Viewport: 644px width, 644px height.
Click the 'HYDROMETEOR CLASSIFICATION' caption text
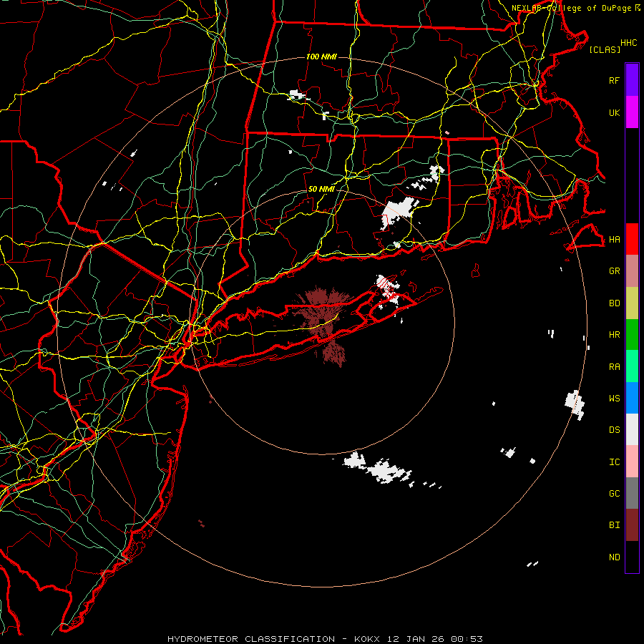(251, 639)
